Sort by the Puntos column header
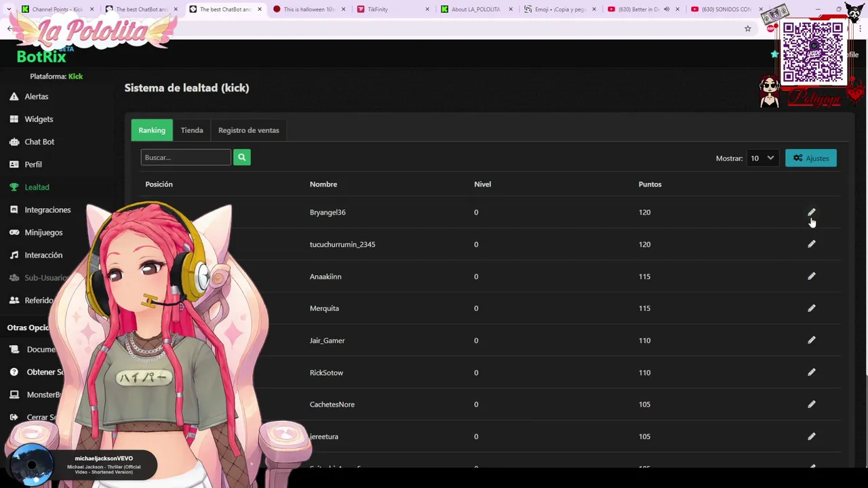Image resolution: width=868 pixels, height=488 pixels. click(x=650, y=184)
